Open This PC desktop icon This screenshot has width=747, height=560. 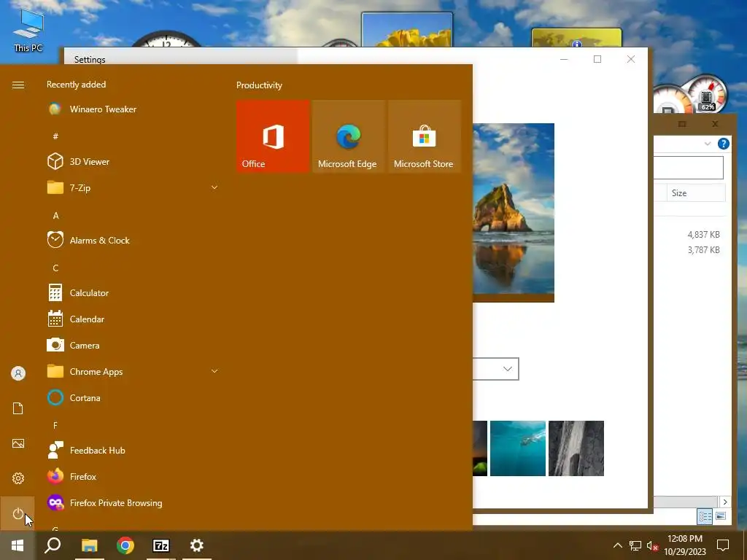(x=28, y=31)
